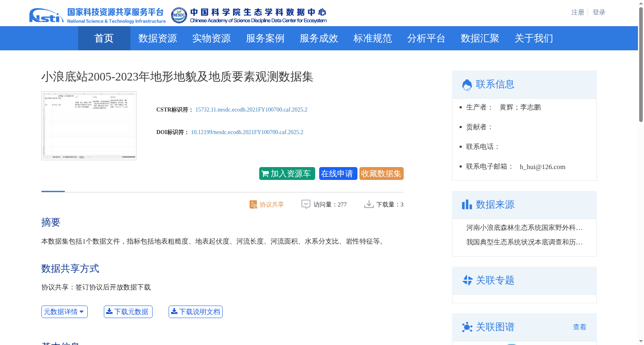Open the CSTR identifier link
The width and height of the screenshot is (644, 345).
[x=251, y=109]
